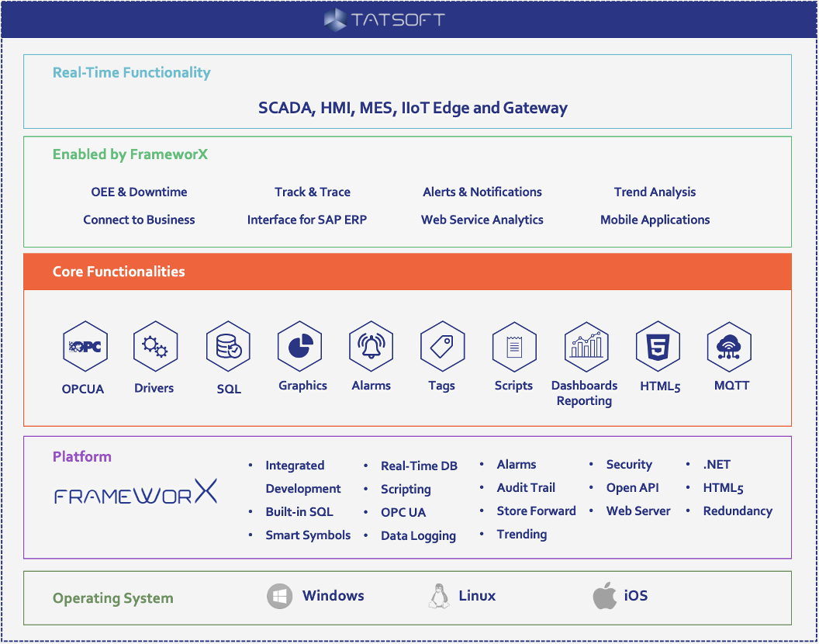This screenshot has height=644, width=819.
Task: Click the OEE & Downtime text
Action: (x=139, y=192)
